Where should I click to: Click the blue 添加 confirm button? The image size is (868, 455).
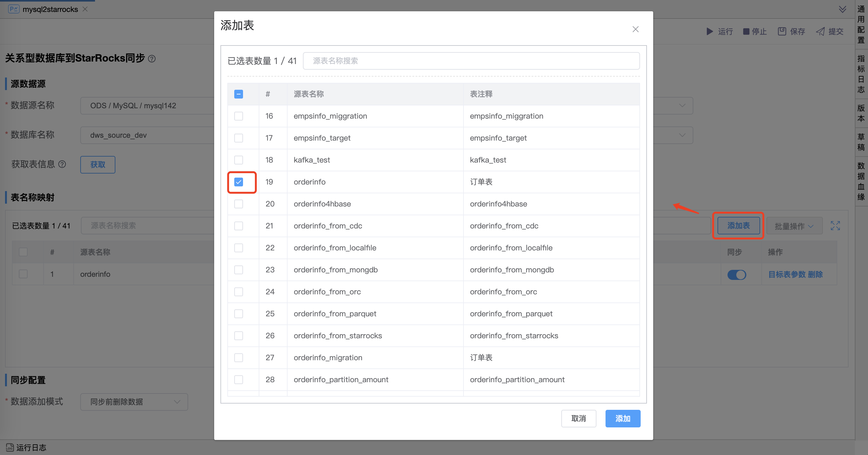point(622,418)
